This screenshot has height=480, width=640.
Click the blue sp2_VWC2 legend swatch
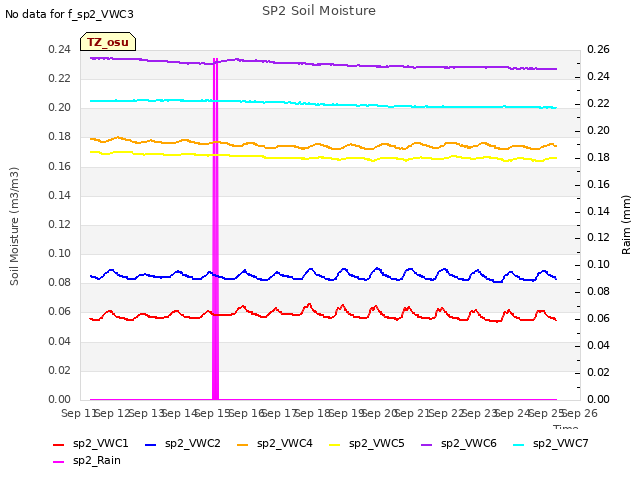click(151, 444)
